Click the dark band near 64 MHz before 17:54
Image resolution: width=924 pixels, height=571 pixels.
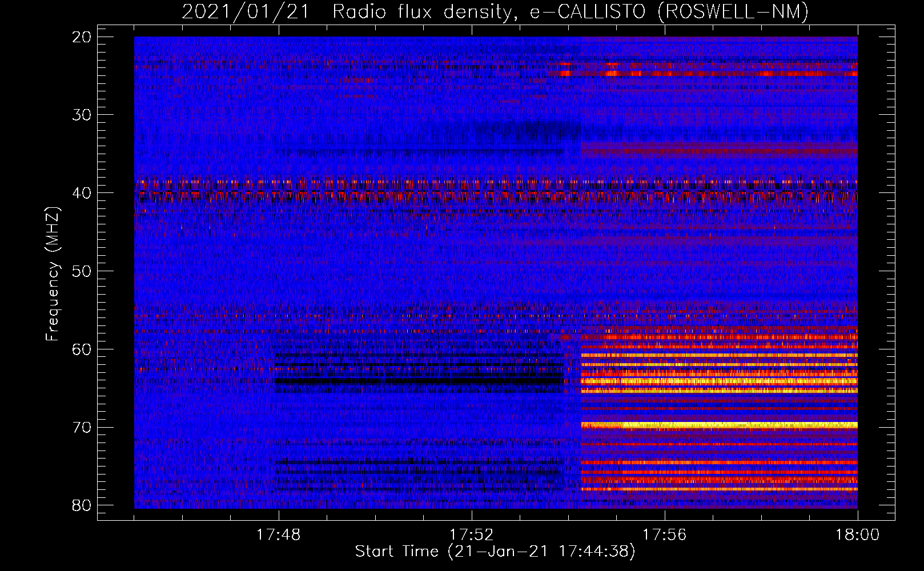pyautogui.click(x=419, y=380)
